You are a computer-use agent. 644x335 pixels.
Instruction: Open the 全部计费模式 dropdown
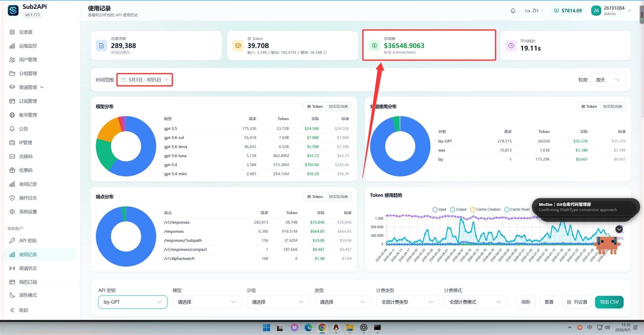point(475,302)
